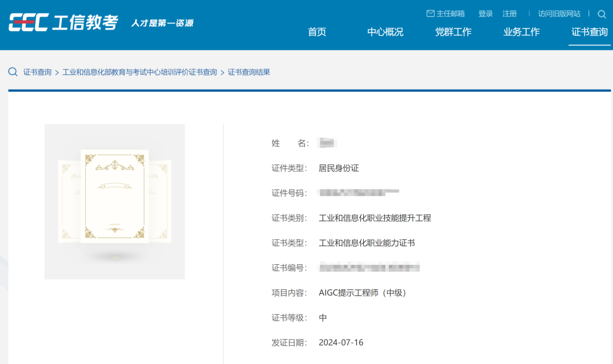Viewport: 613px width, 364px height.
Task: Open the 党群工作 navigation menu
Action: click(453, 32)
